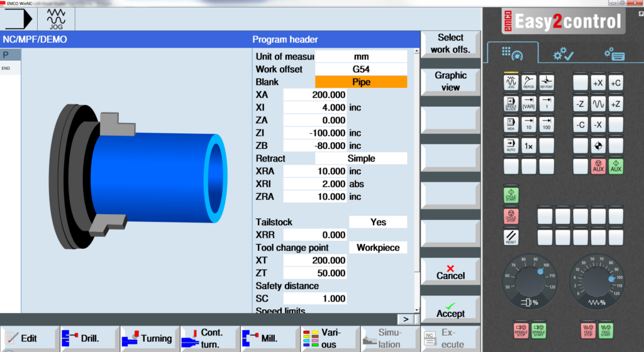This screenshot has height=352, width=644.
Task: Click the green Cycle Start button
Action: click(x=511, y=195)
